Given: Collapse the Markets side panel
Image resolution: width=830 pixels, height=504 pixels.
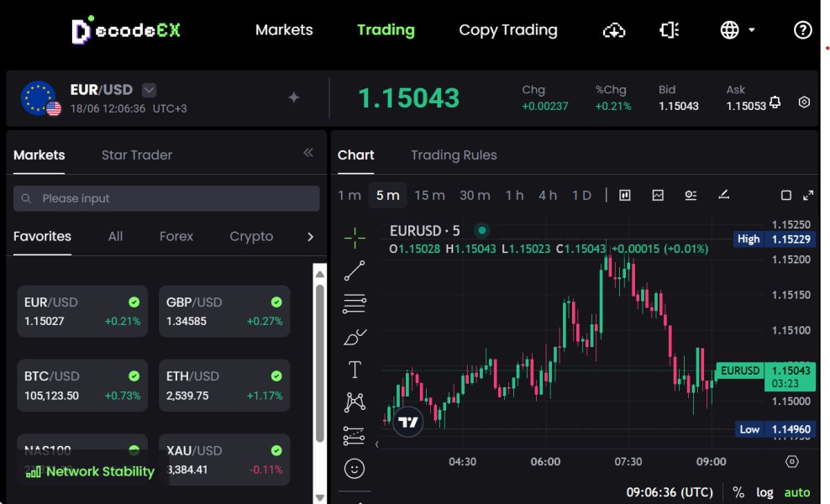Looking at the screenshot, I should pyautogui.click(x=308, y=153).
